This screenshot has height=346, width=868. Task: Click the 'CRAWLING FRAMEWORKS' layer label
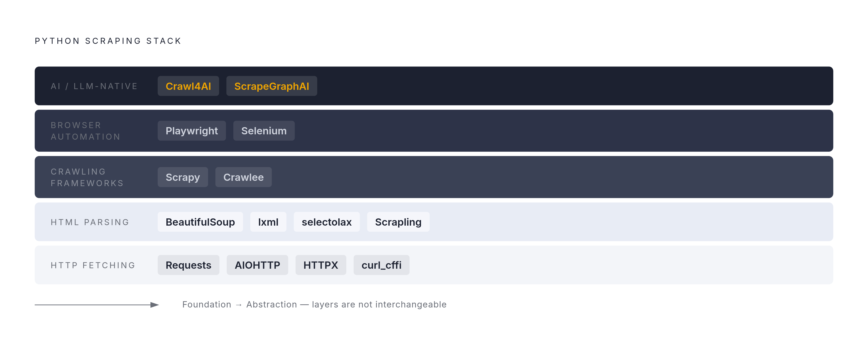[87, 177]
